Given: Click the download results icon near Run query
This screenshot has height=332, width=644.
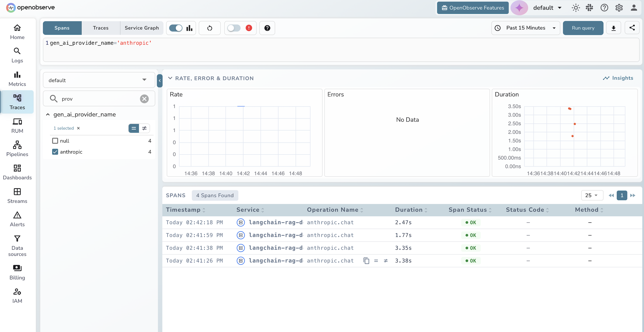Looking at the screenshot, I should pyautogui.click(x=614, y=28).
